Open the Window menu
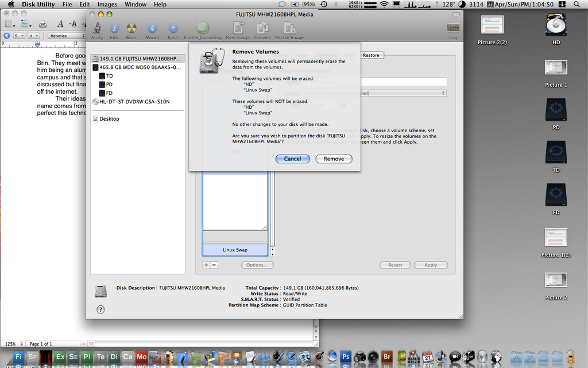This screenshot has width=588, height=368. 135,4
